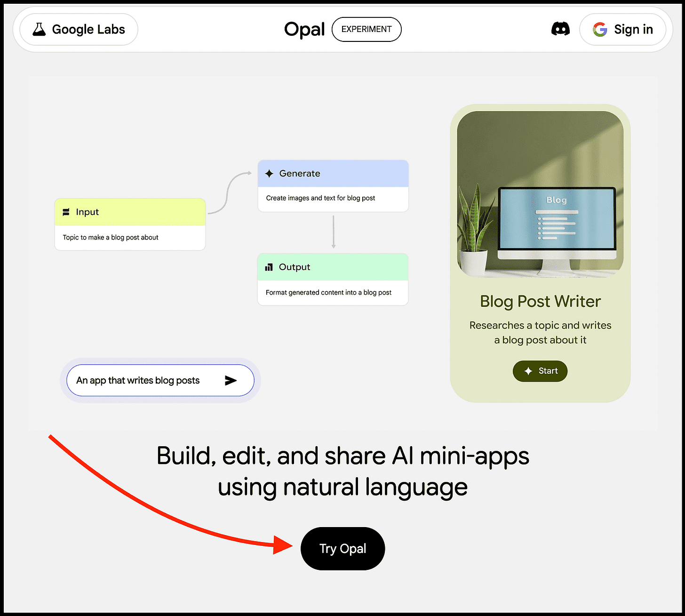Click the 'An app that writes blog posts' input
Screen dimensions: 685x616
160,380
